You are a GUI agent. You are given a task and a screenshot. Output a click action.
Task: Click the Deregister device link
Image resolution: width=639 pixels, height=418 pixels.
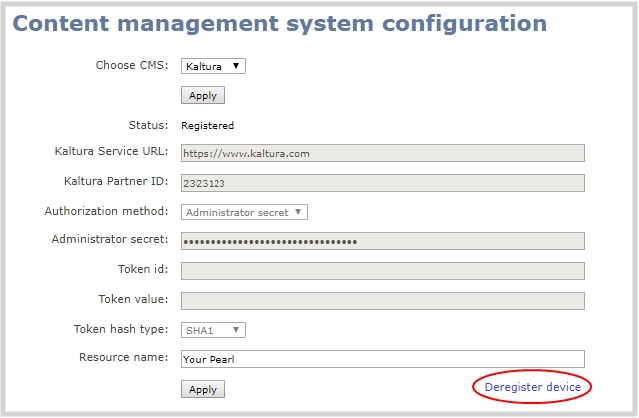point(532,387)
